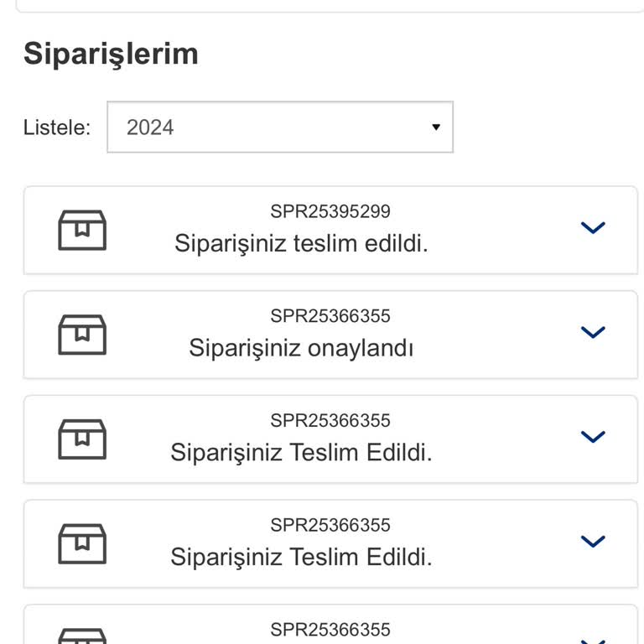
Task: Click the package icon on the third order card
Action: tap(82, 439)
